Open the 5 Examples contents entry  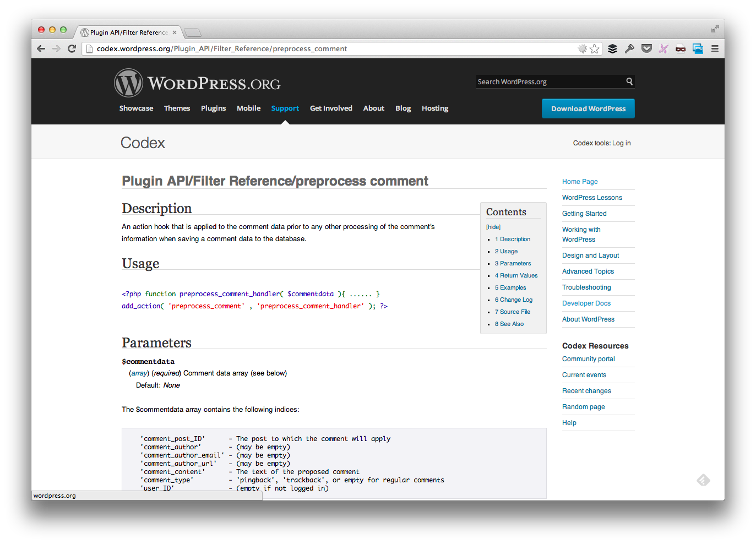click(x=510, y=287)
